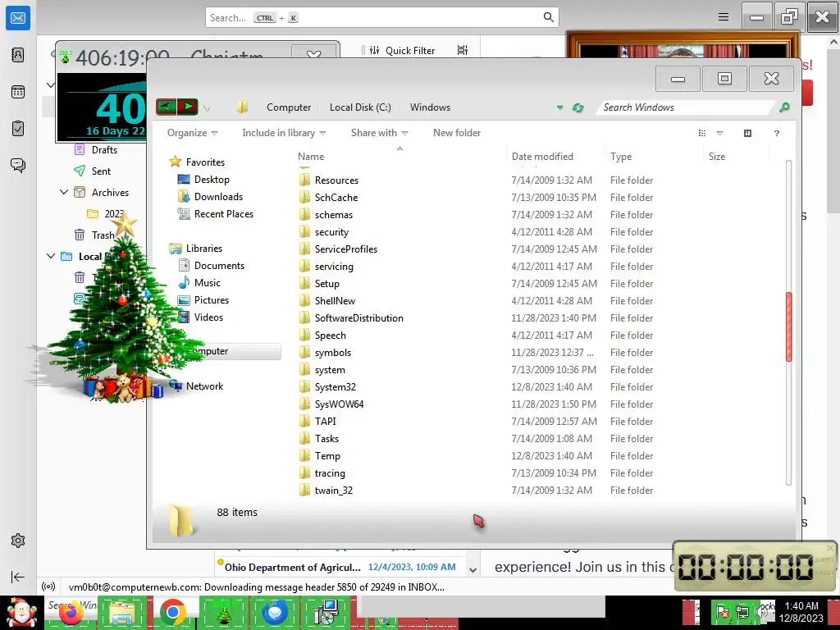Open view options dropdown arrow
Image resolution: width=840 pixels, height=630 pixels.
click(719, 133)
